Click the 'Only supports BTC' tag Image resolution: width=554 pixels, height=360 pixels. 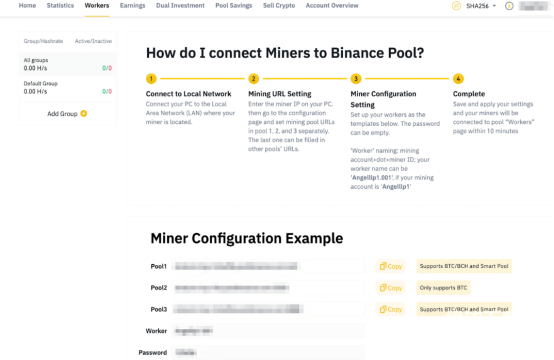[x=443, y=288]
